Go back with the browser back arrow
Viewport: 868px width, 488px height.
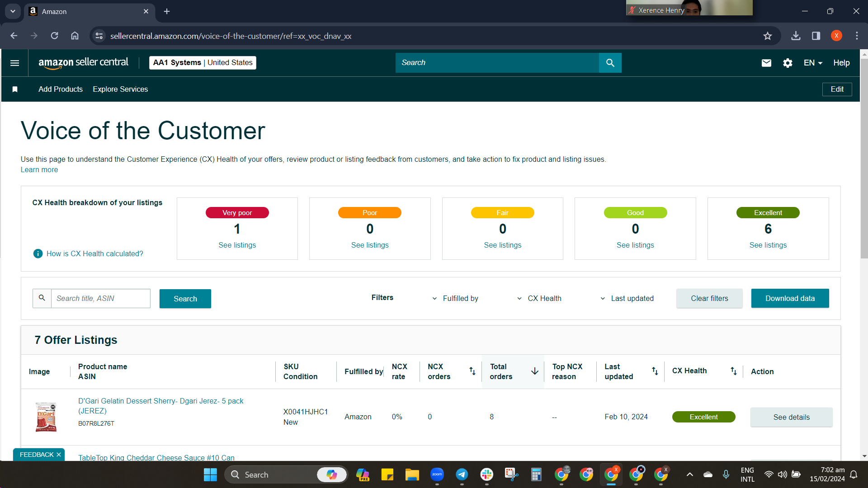pos(14,36)
